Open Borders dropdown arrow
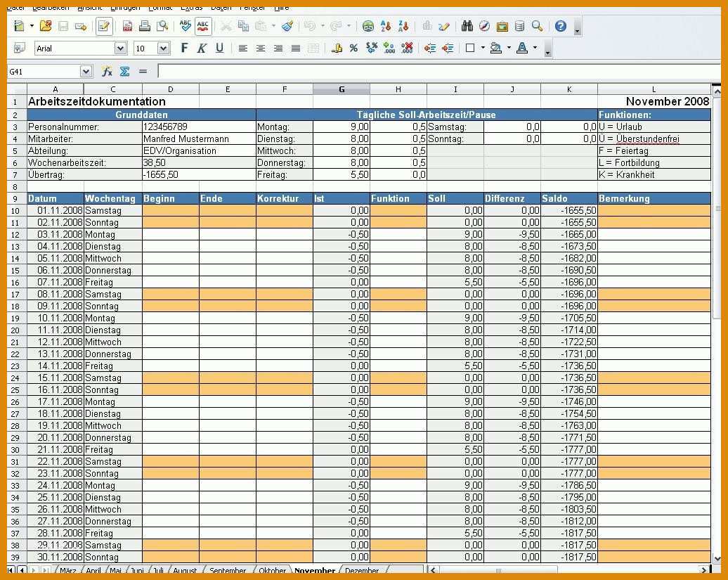 (x=483, y=48)
